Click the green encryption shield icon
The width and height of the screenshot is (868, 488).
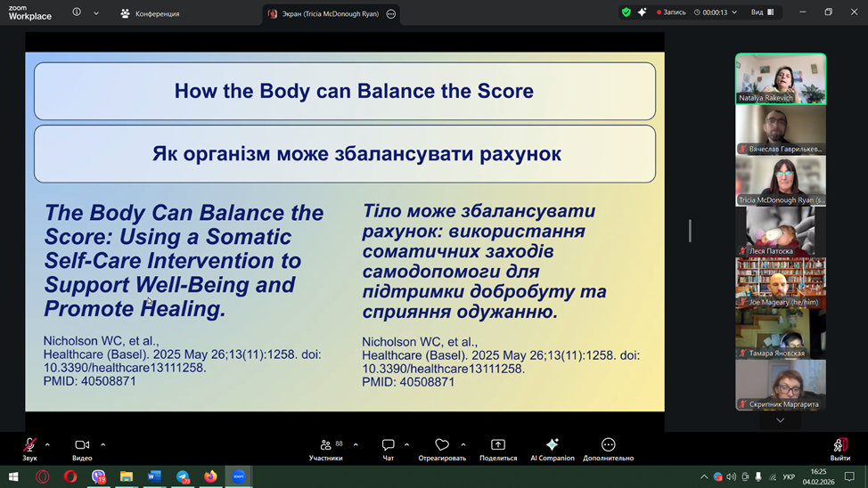[626, 12]
